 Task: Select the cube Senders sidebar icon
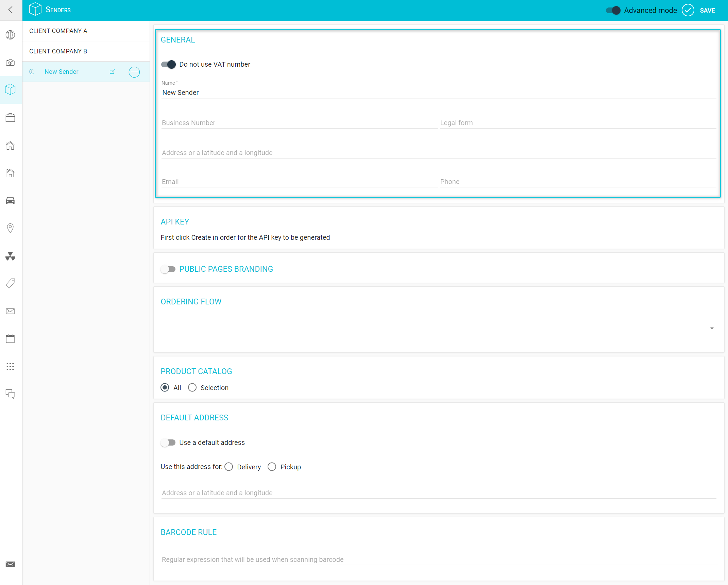click(11, 90)
